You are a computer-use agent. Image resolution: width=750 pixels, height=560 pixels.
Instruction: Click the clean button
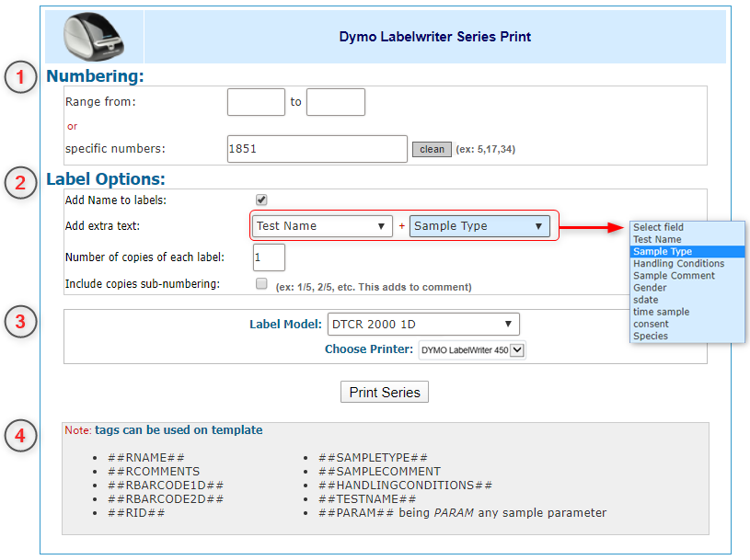click(x=432, y=149)
